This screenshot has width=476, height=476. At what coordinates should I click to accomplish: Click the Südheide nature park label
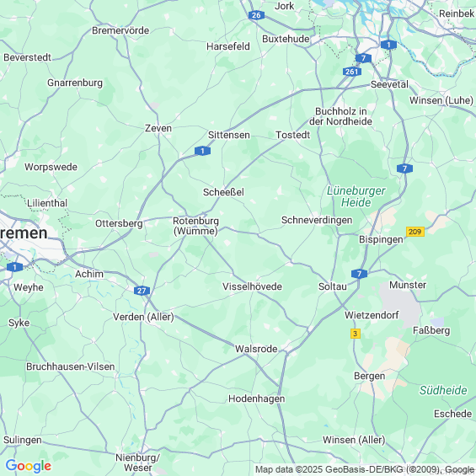pyautogui.click(x=443, y=390)
